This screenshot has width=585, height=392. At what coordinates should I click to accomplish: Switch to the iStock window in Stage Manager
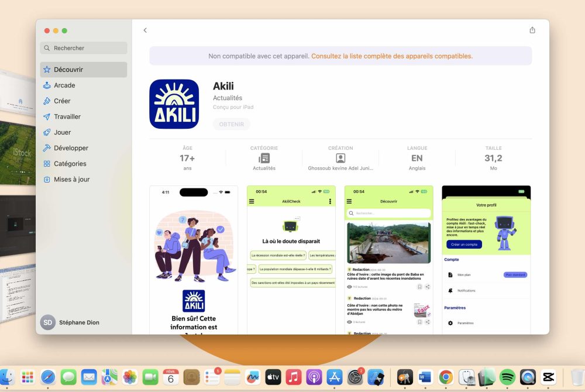[18, 153]
